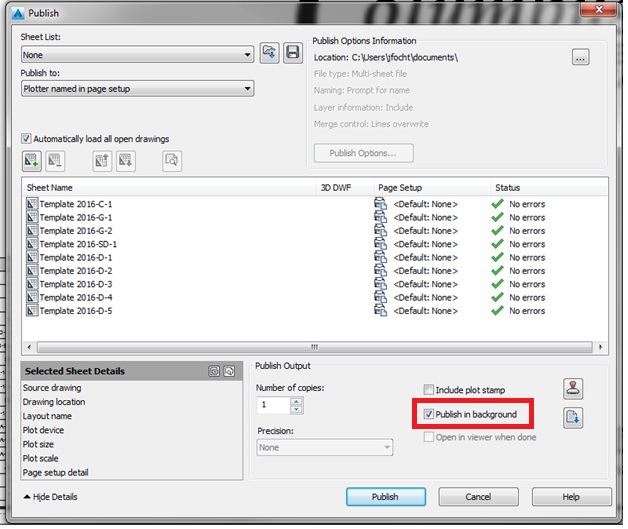Viewport: 628px width, 529px height.
Task: Click page setup icon for Template 2016-G-1 row
Action: pyautogui.click(x=380, y=217)
